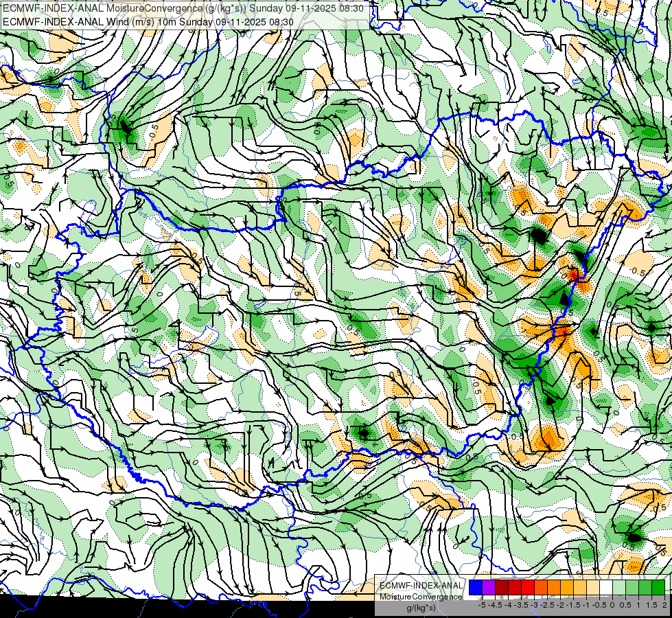672x618 pixels.
Task: Click the amber swatch between -2 and -1.5
Action: pyautogui.click(x=566, y=587)
